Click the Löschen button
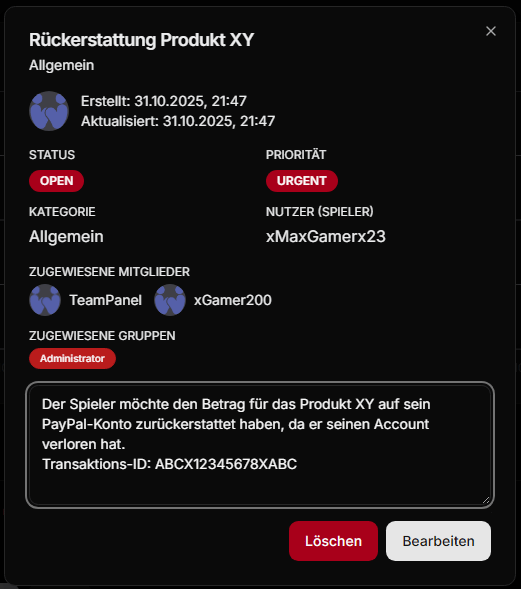The image size is (521, 589). tap(333, 541)
